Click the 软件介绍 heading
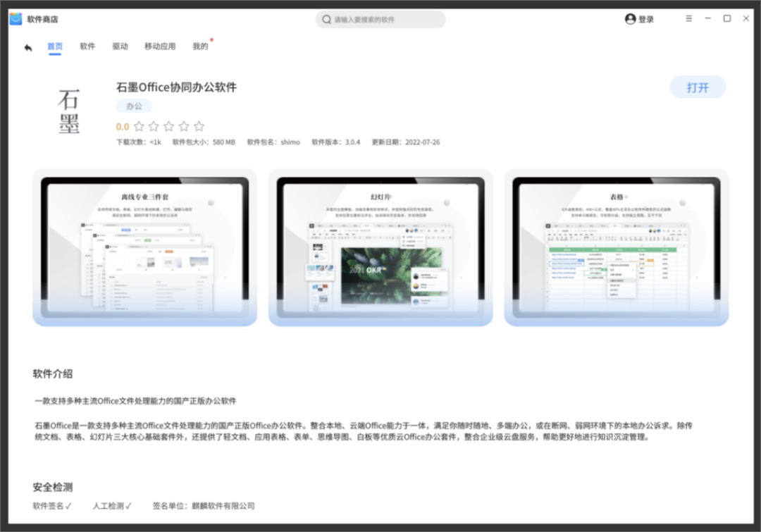761x532 pixels. coord(52,373)
